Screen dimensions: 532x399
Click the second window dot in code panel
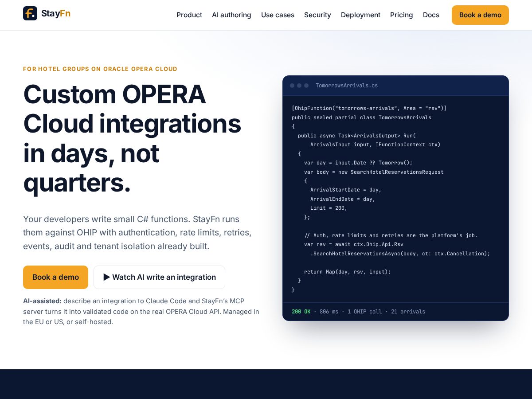(x=299, y=86)
